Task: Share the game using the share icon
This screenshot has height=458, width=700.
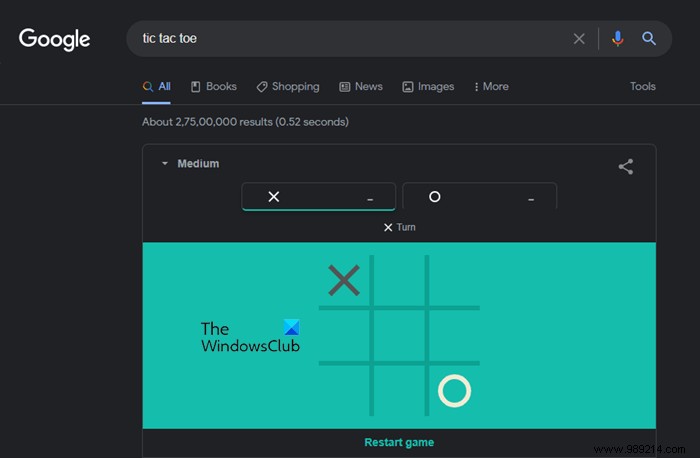Action: pos(625,167)
